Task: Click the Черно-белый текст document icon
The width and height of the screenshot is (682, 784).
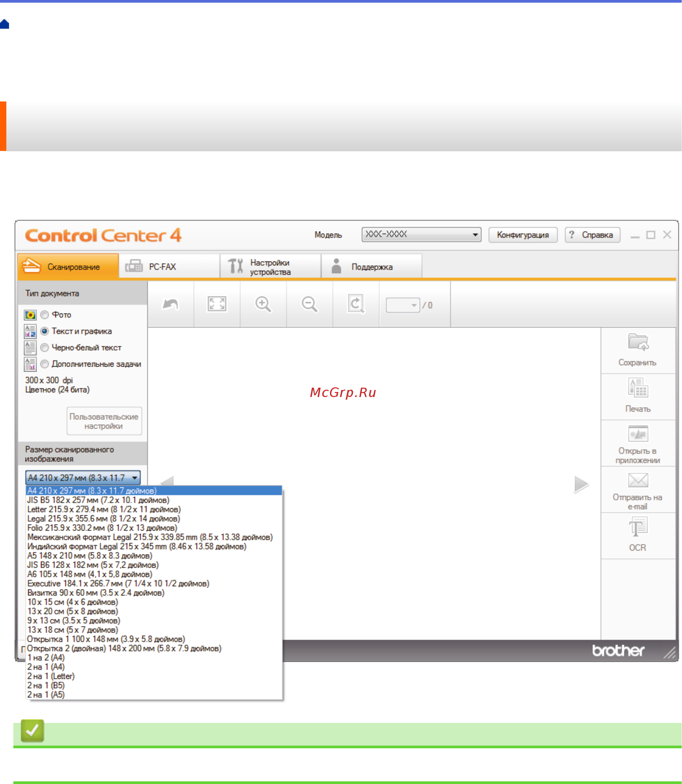Action: [30, 348]
